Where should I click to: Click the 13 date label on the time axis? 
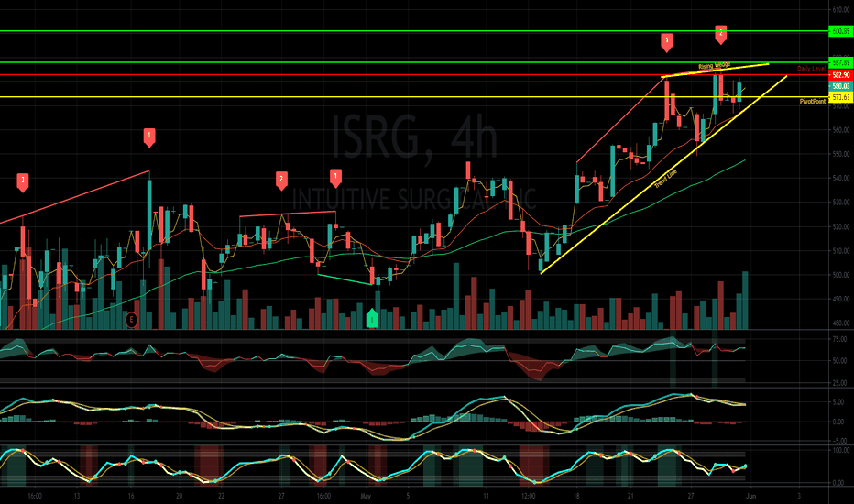[x=77, y=497]
